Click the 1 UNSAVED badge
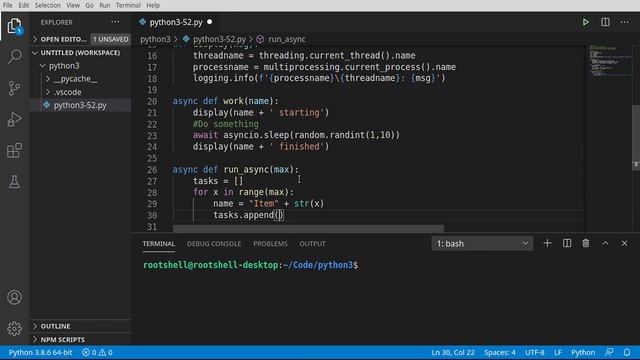Viewport: 640px width, 360px height. 110,39
